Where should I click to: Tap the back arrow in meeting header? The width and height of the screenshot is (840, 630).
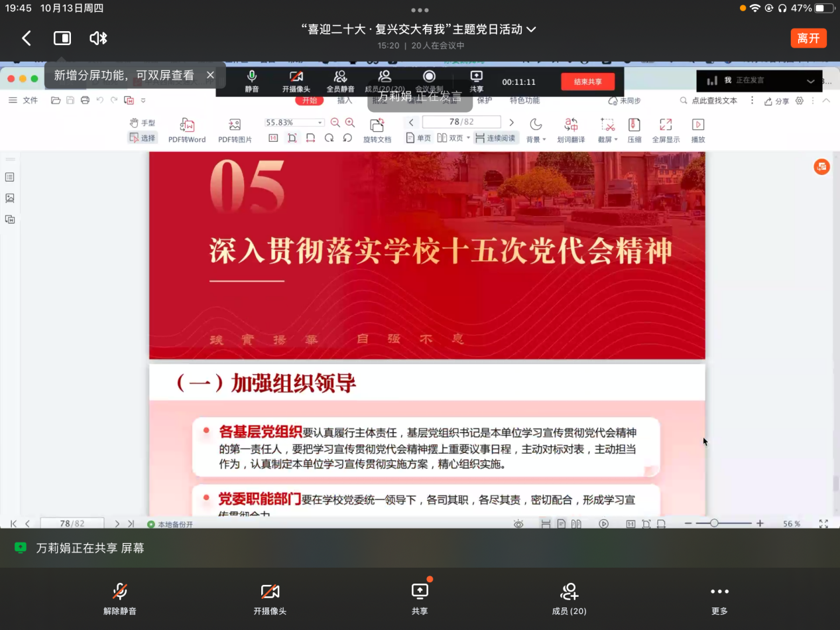[27, 38]
